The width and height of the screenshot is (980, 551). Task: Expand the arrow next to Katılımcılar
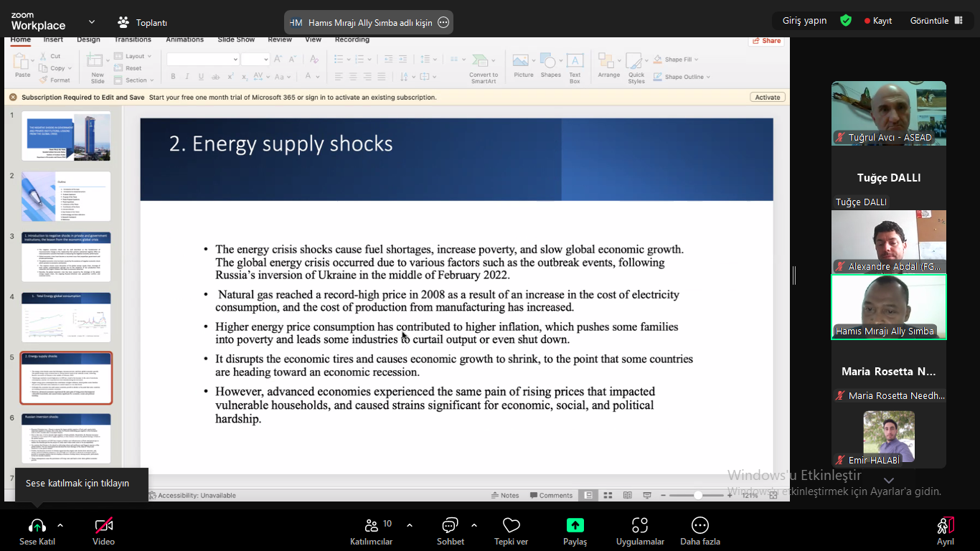410,525
